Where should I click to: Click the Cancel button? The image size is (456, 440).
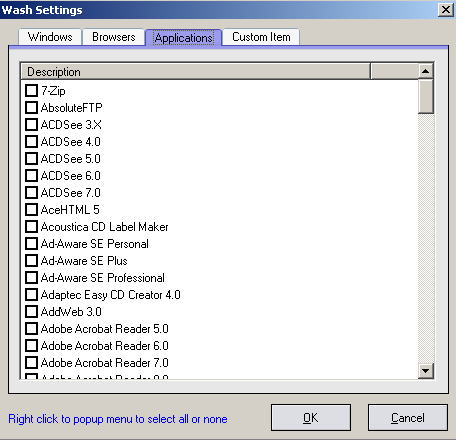pyautogui.click(x=408, y=418)
